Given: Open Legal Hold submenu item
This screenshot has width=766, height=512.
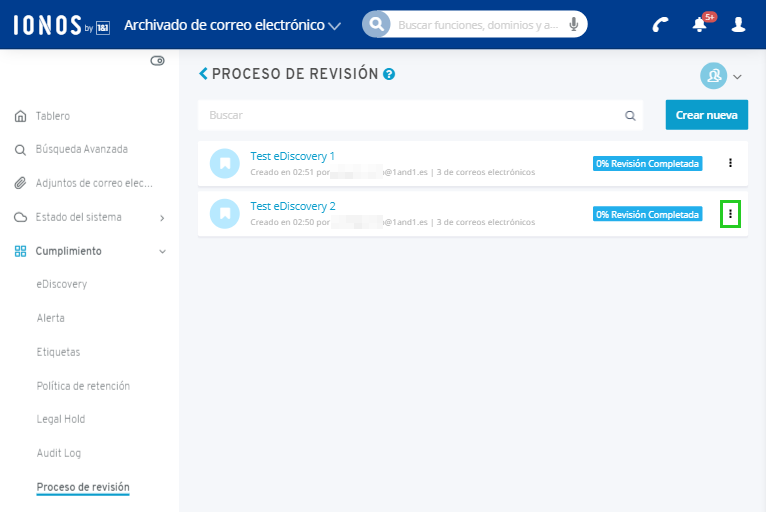Looking at the screenshot, I should coord(61,419).
